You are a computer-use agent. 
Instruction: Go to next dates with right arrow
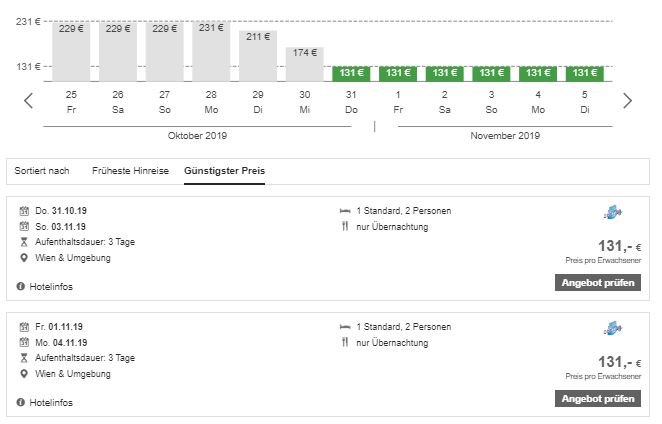tap(627, 100)
